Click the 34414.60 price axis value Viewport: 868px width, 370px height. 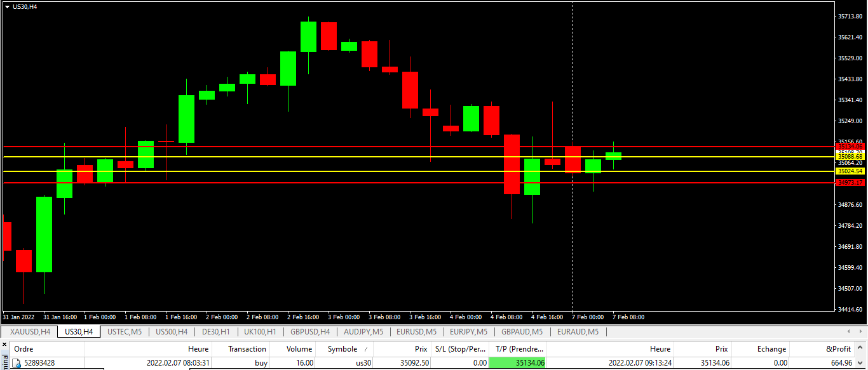pyautogui.click(x=850, y=310)
